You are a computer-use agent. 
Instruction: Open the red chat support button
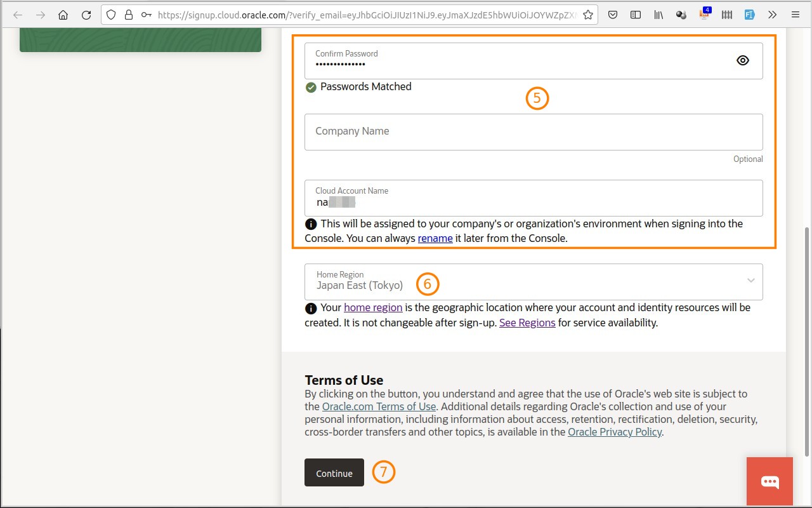point(769,481)
